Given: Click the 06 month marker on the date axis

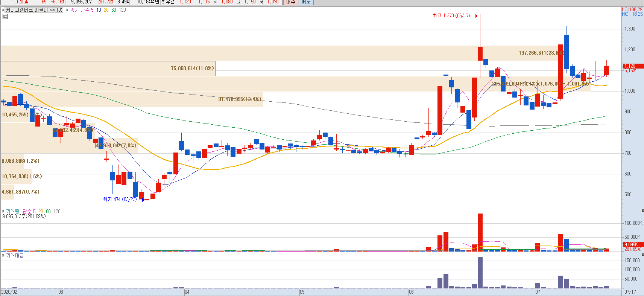Looking at the screenshot, I should point(411,292).
